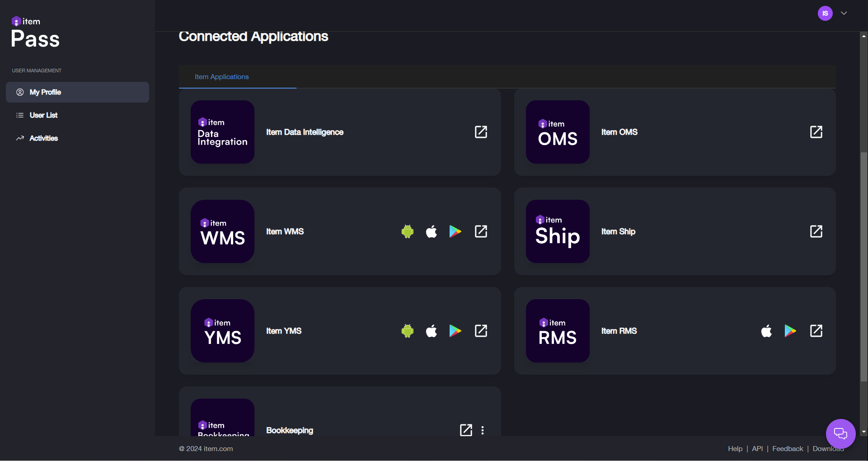Viewport: 868px width, 461px height.
Task: Click the Feedback footer link
Action: [788, 449]
